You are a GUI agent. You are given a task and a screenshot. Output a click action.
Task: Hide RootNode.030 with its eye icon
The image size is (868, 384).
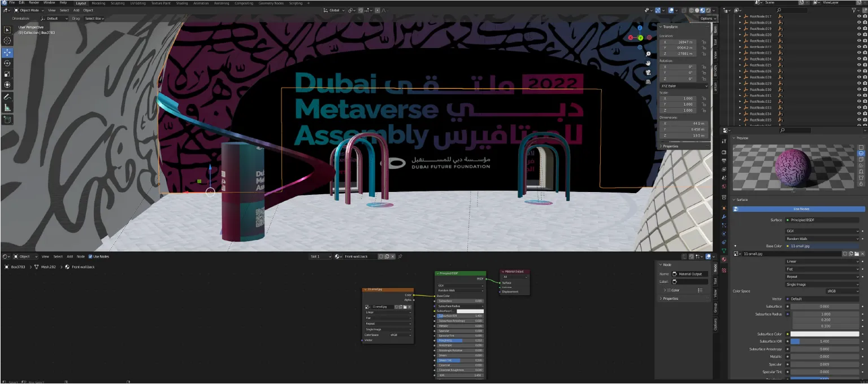coord(859,90)
